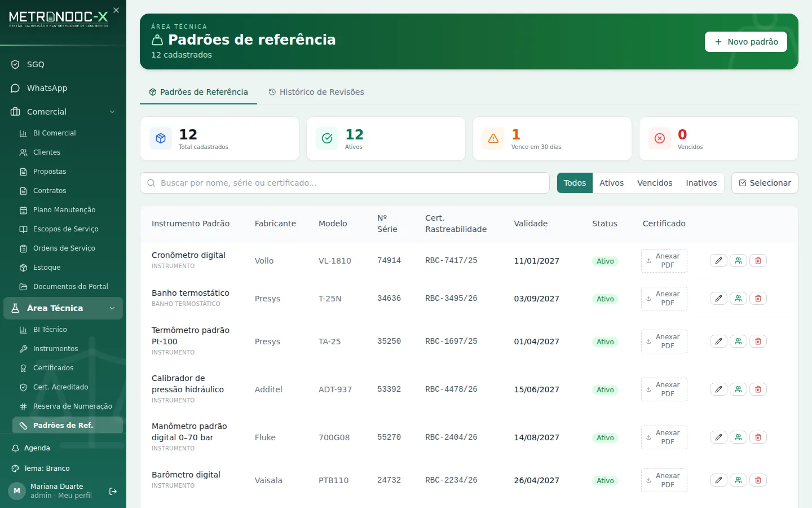Go to Certificados page
This screenshot has width=812, height=508.
coord(68,368)
